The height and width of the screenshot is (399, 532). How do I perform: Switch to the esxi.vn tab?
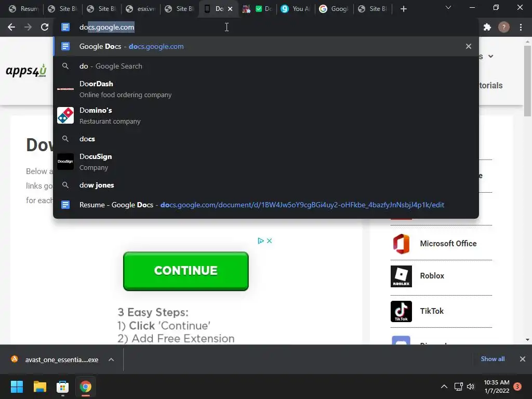pos(141,9)
